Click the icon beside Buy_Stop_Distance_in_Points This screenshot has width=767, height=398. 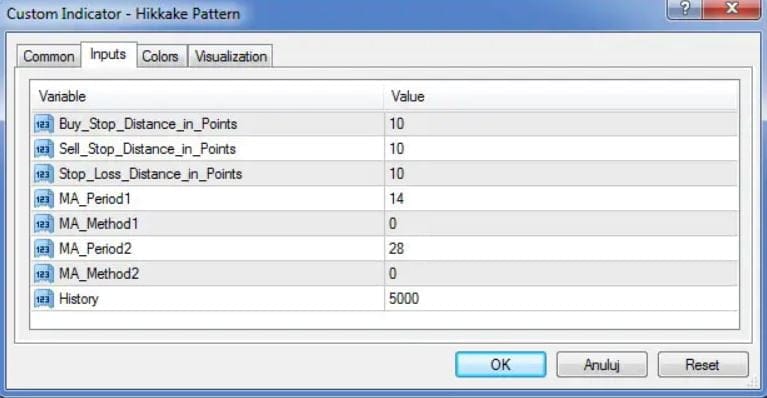coord(44,124)
